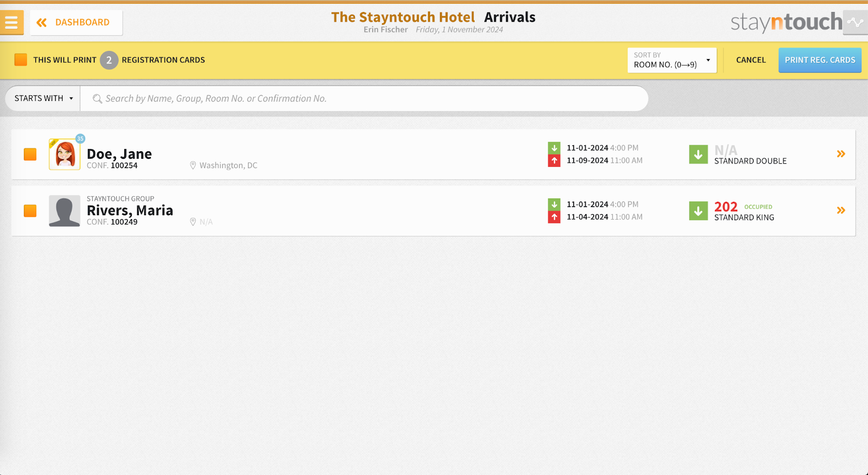This screenshot has width=868, height=475.
Task: Click the location pin in Maria Rivers' row
Action: coord(193,222)
